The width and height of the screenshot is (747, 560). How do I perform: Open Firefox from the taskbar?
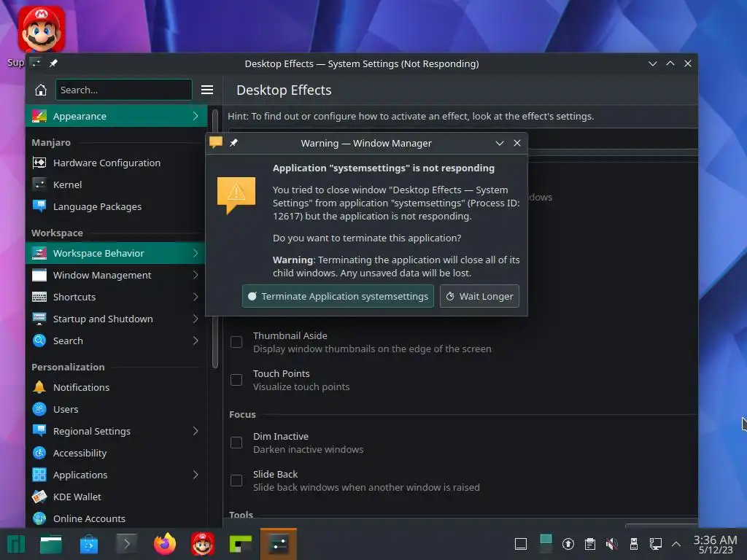pyautogui.click(x=165, y=544)
